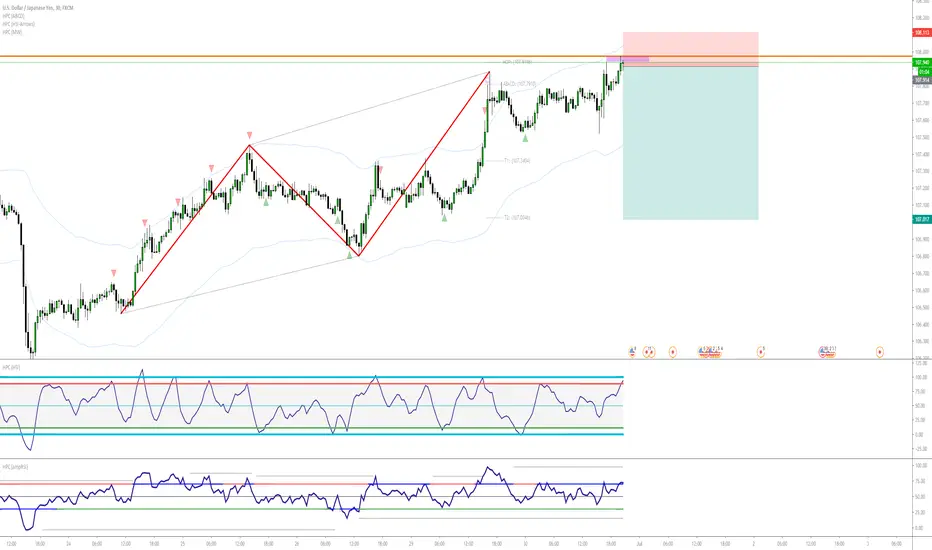This screenshot has height=550, width=932.
Task: Click the 01:04 bar countdown label
Action: [924, 71]
